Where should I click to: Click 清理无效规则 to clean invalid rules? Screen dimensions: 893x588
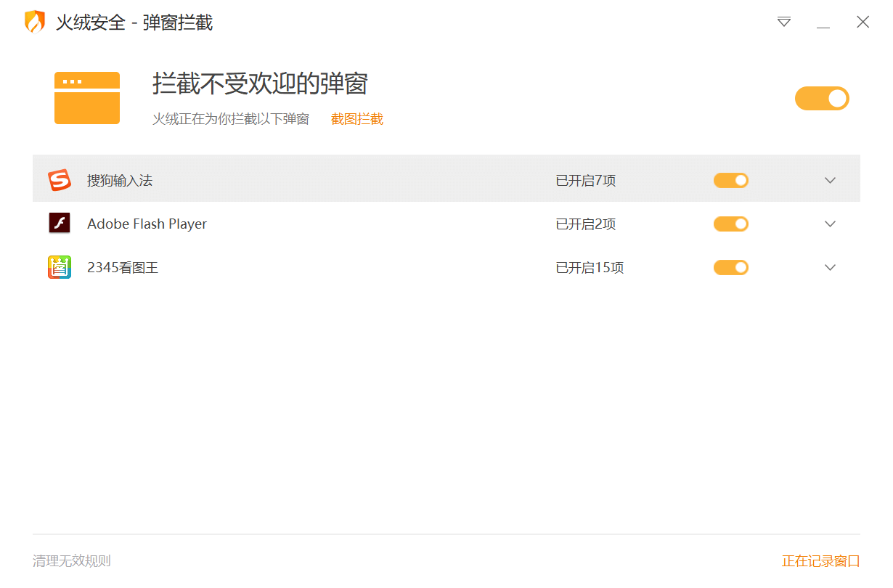tap(70, 560)
